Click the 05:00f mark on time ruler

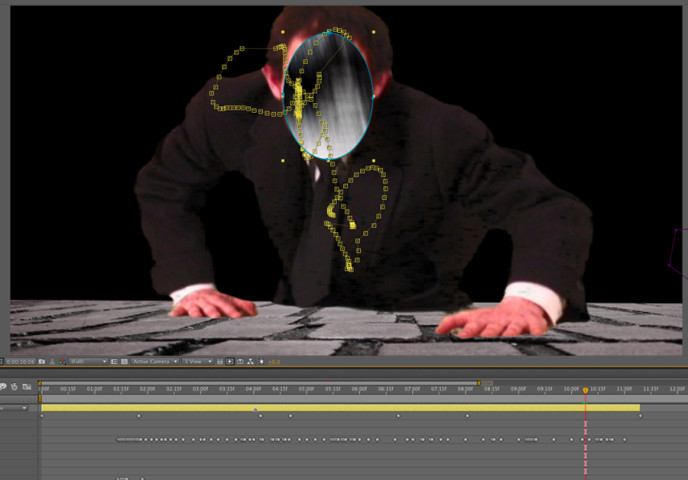306,389
